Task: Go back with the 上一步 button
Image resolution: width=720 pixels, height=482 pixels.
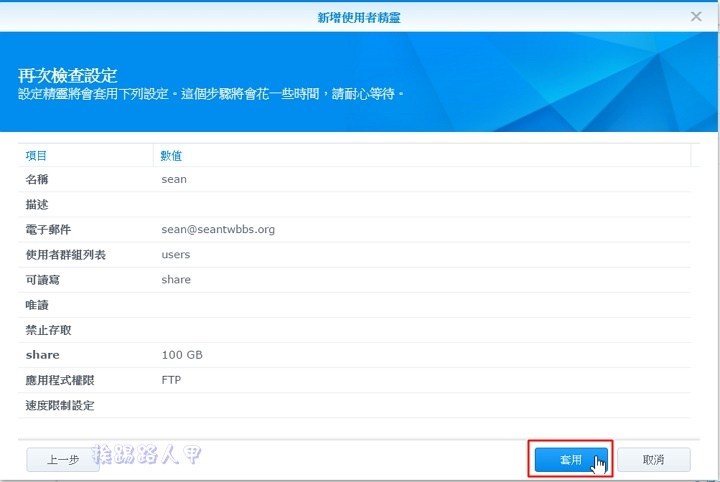Action: [x=63, y=460]
